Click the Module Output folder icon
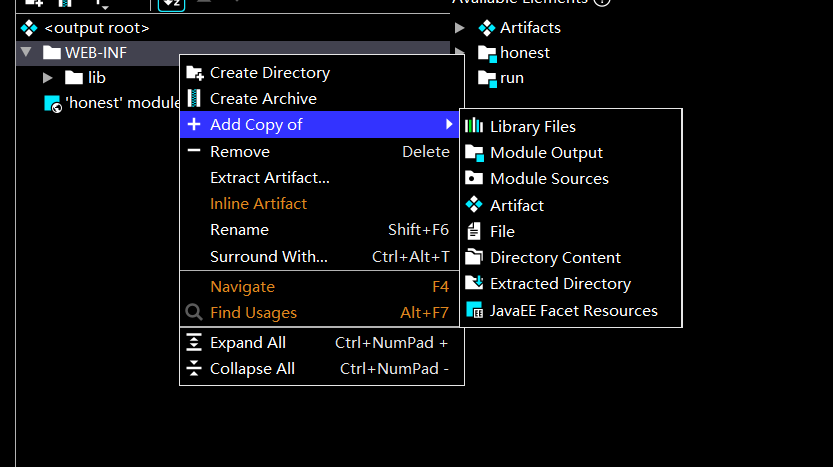Viewport: 833px width, 467px height. coord(474,153)
